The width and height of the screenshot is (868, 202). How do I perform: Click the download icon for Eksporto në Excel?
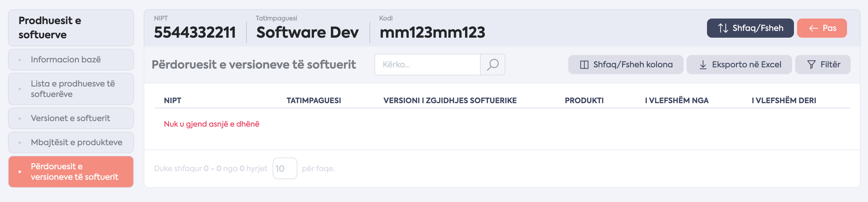[x=703, y=65]
